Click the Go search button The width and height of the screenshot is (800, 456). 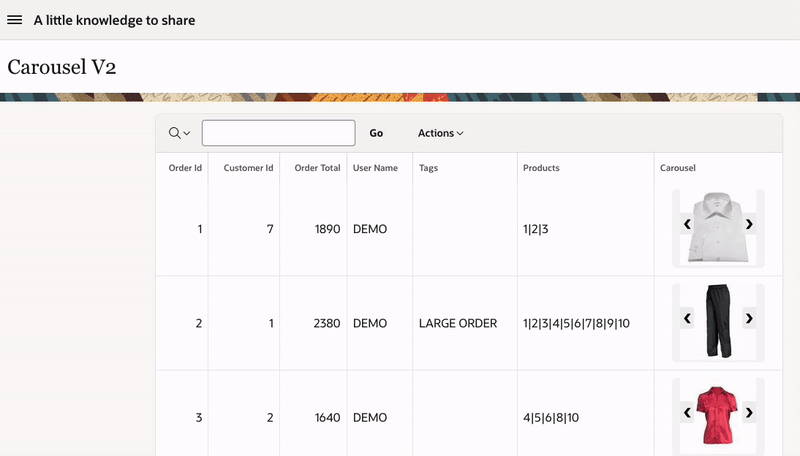(x=376, y=133)
